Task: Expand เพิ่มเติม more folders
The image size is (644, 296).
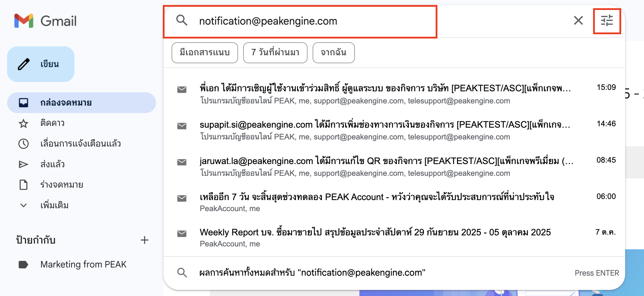Action: pyautogui.click(x=82, y=205)
